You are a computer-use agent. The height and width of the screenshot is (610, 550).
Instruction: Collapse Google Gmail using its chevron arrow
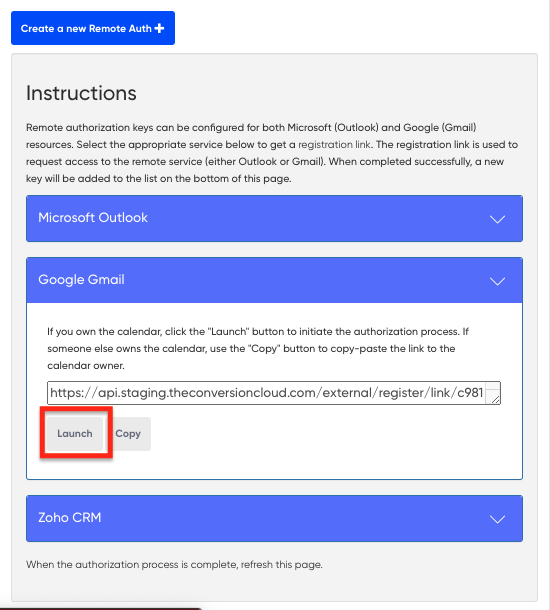497,281
